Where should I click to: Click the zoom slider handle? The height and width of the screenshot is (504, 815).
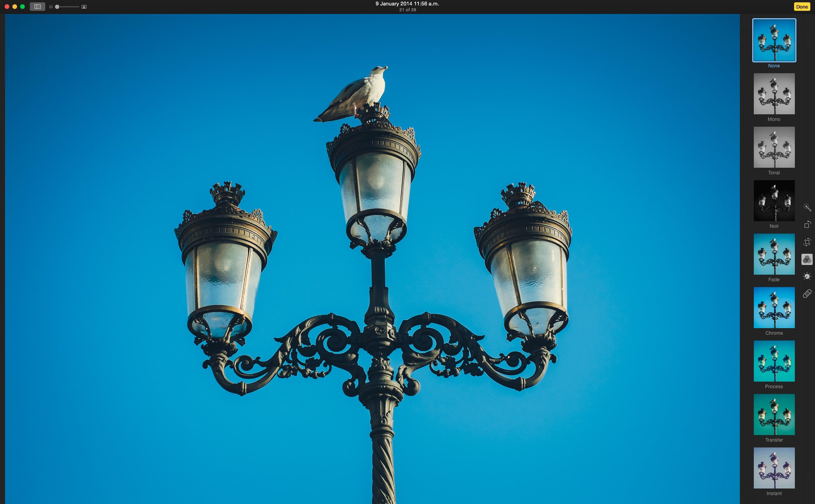coord(57,7)
